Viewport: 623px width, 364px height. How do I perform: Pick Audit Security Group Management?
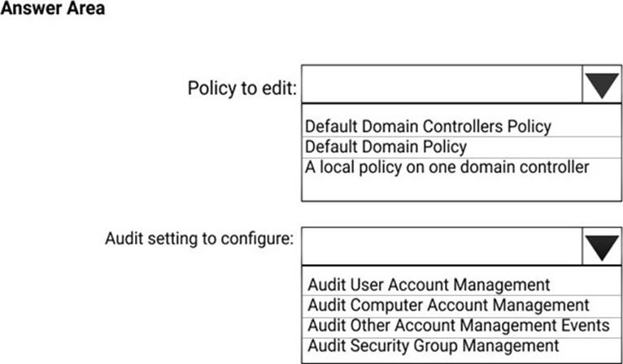pyautogui.click(x=433, y=346)
